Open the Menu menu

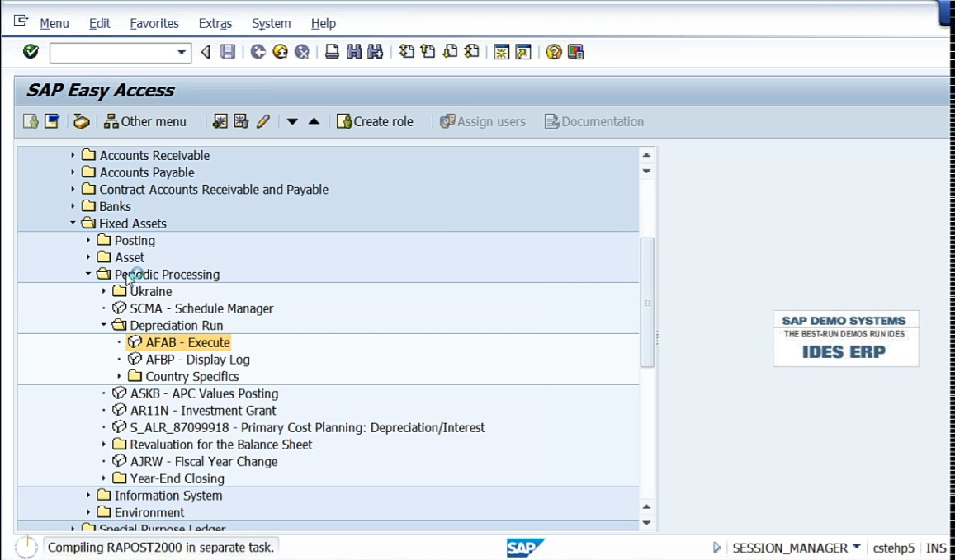(x=54, y=23)
